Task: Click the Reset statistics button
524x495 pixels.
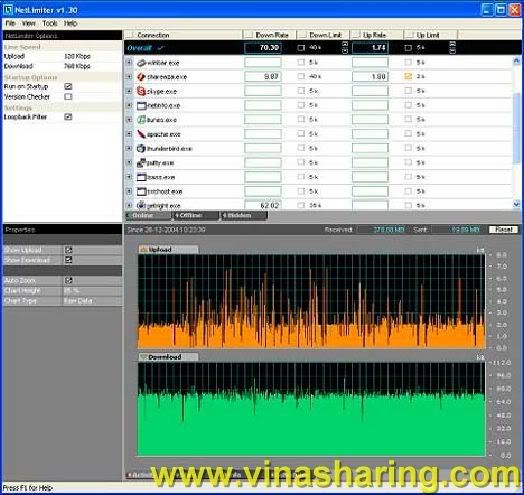Action: click(x=503, y=229)
